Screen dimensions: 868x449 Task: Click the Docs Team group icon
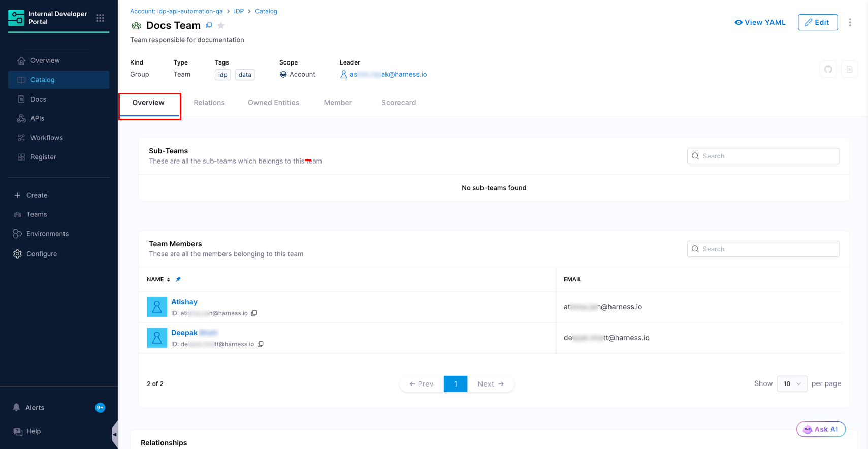coord(136,26)
